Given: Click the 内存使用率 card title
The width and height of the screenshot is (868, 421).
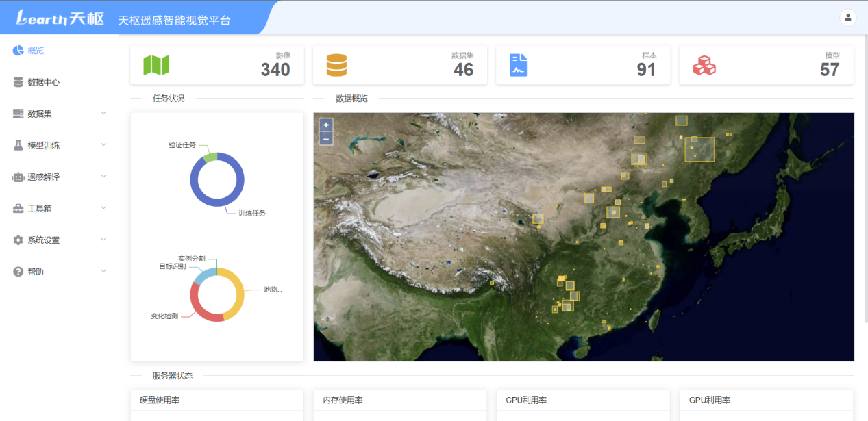Looking at the screenshot, I should tap(343, 400).
